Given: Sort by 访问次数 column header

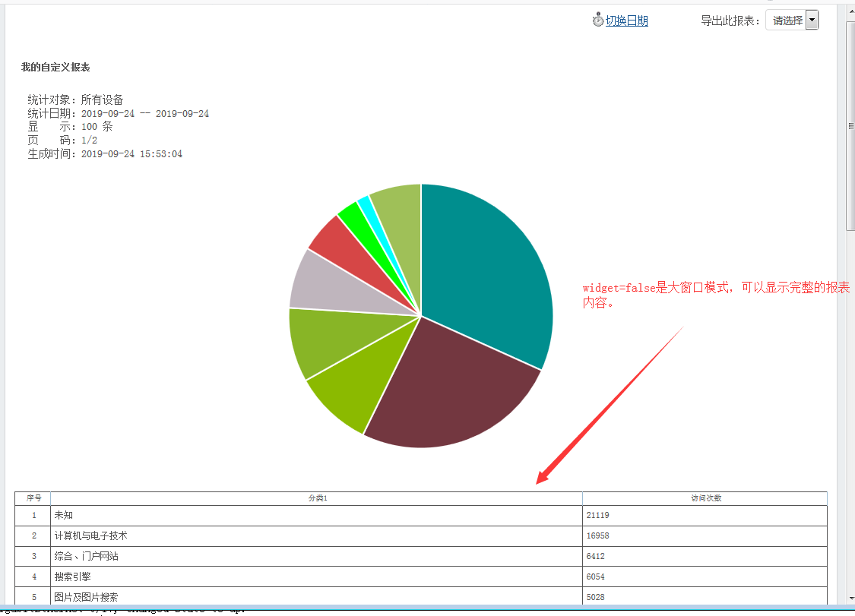Looking at the screenshot, I should point(705,498).
